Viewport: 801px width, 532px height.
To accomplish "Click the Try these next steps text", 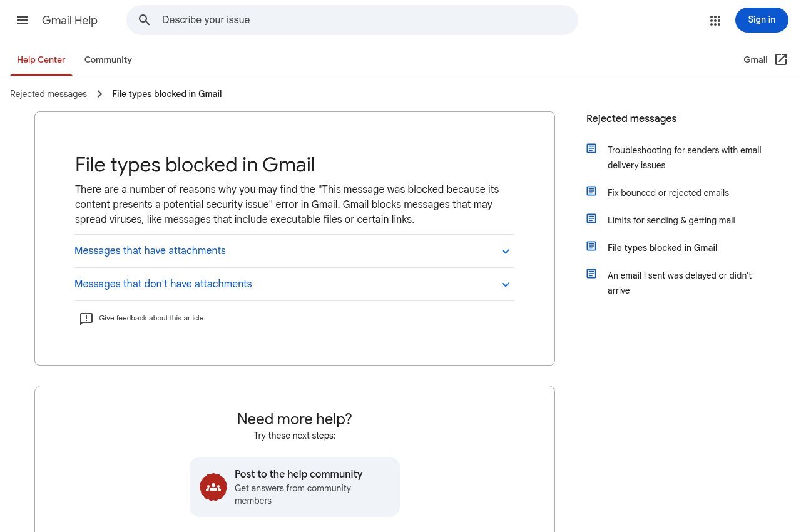I will pos(295,436).
